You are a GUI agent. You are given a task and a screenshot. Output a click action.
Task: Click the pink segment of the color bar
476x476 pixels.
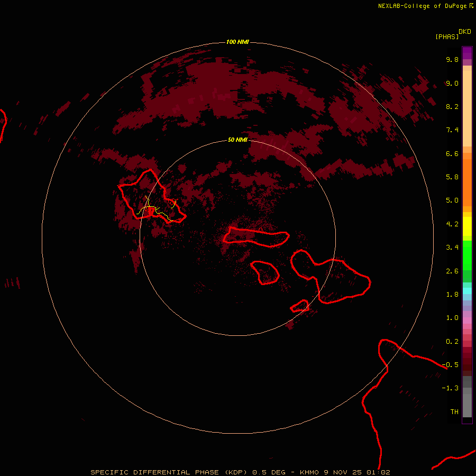(467, 321)
